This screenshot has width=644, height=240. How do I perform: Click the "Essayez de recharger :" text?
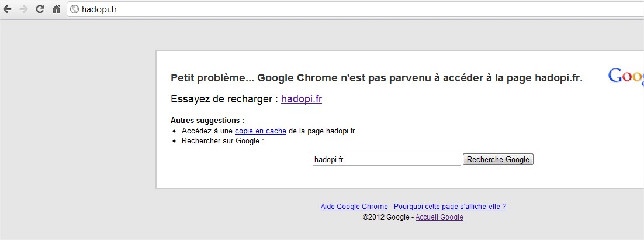[224, 99]
